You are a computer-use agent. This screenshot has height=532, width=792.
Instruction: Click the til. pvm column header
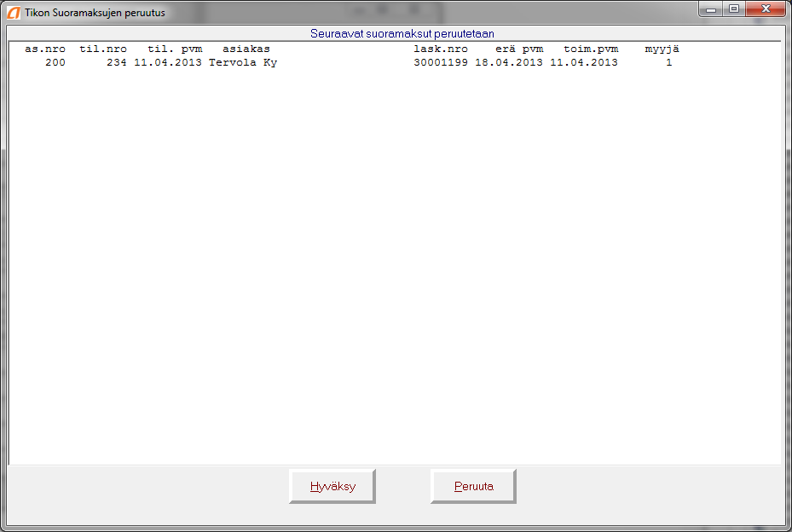[x=175, y=49]
